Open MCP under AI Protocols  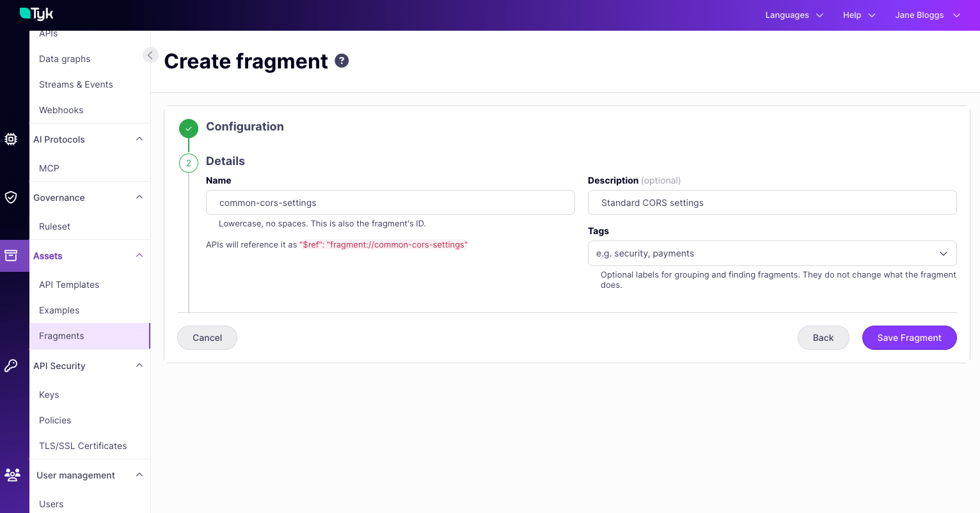[49, 168]
